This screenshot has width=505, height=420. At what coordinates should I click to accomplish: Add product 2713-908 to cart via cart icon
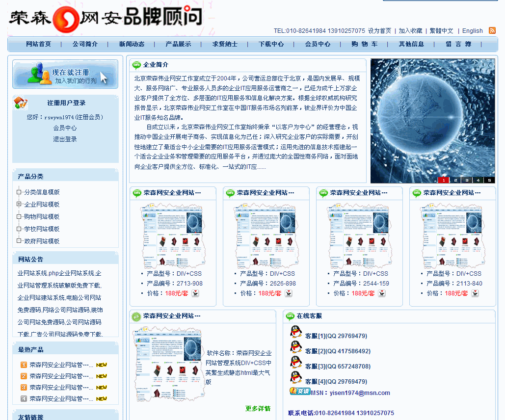point(195,293)
